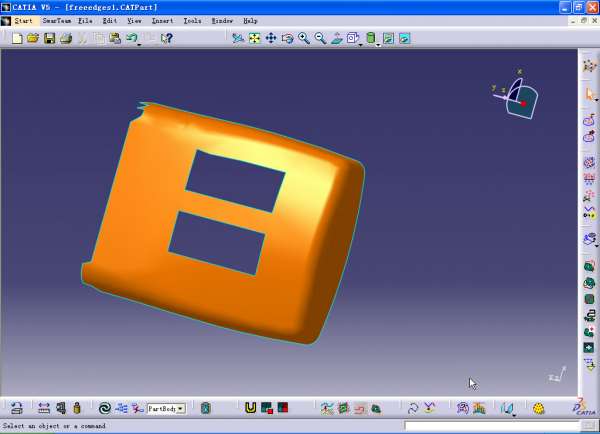Click the Normal View icon
The image size is (600, 434).
point(337,38)
